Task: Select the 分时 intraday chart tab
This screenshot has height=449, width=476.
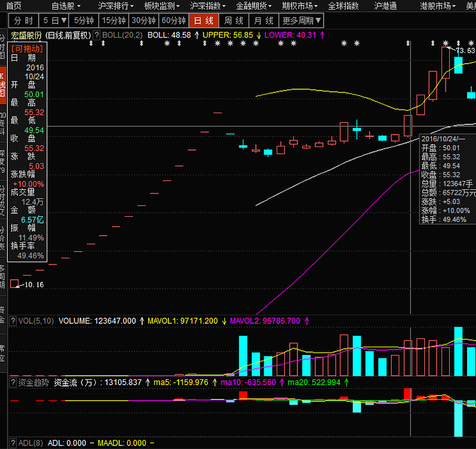Action: 23,21
